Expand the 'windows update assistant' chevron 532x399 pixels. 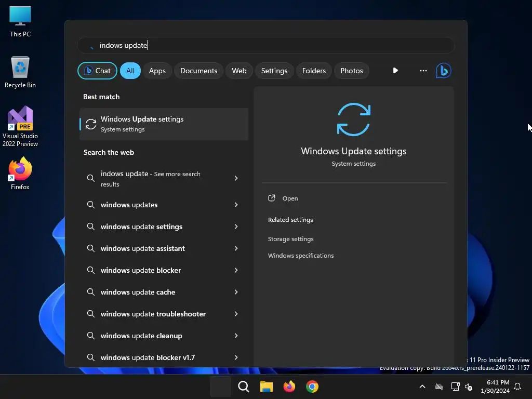click(236, 248)
